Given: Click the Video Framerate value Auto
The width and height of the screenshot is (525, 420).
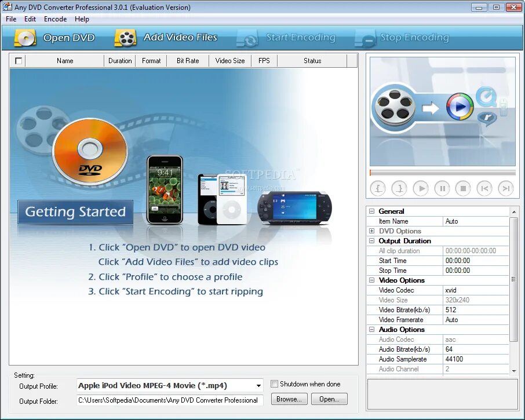Looking at the screenshot, I should point(476,320).
